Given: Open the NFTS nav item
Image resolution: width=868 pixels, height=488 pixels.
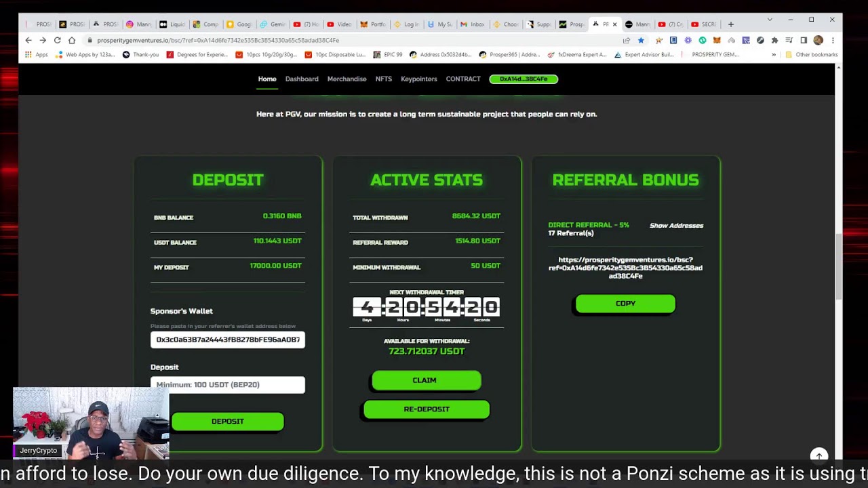Looking at the screenshot, I should click(x=384, y=79).
